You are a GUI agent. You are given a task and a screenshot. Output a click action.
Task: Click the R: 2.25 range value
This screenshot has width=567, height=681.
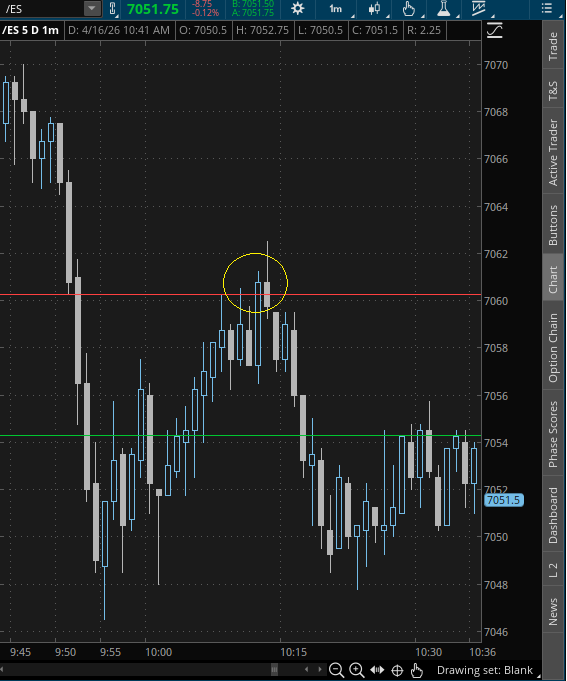[x=424, y=30]
